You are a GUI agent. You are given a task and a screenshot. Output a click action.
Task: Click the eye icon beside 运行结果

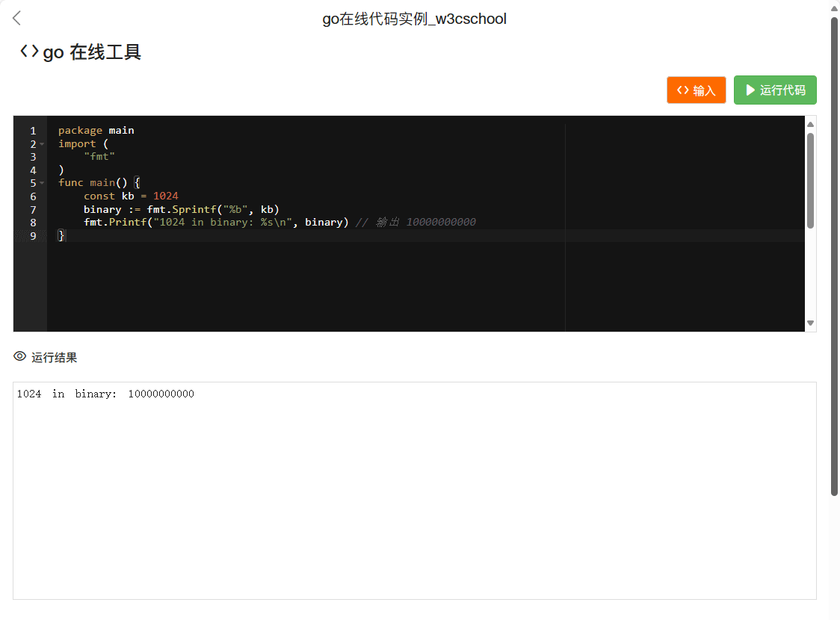pos(20,357)
